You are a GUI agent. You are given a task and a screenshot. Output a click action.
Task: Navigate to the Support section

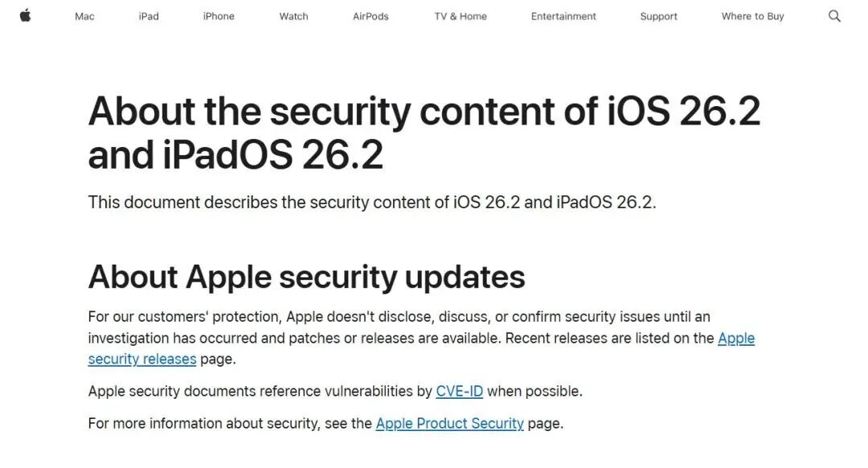pos(658,15)
